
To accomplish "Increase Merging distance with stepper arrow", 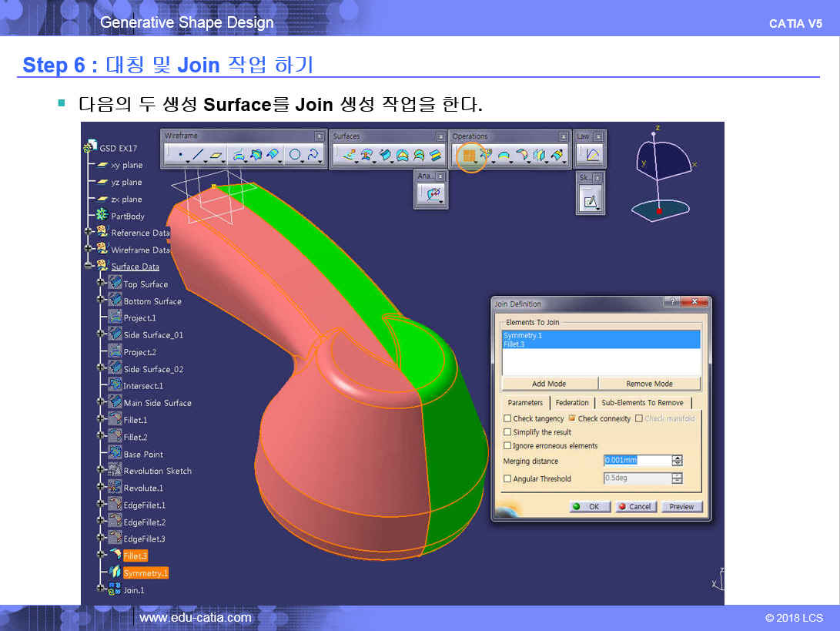I will (677, 458).
